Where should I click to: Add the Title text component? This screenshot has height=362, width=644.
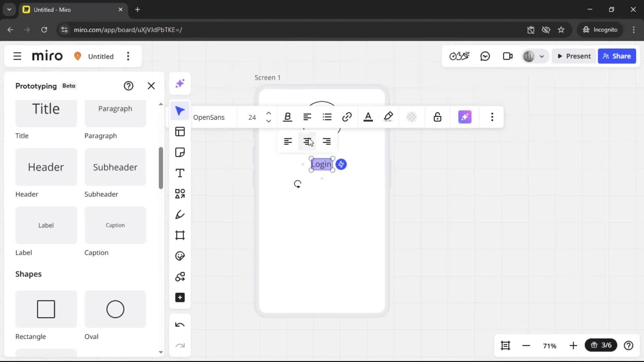[x=46, y=113]
